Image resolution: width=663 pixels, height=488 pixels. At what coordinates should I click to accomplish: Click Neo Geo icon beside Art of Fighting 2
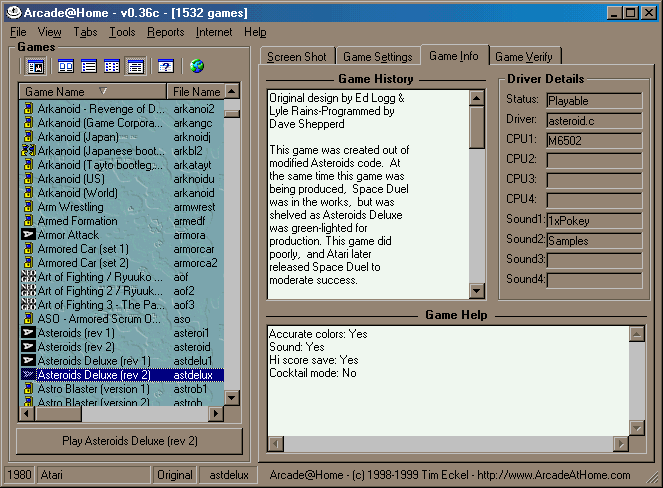point(28,290)
